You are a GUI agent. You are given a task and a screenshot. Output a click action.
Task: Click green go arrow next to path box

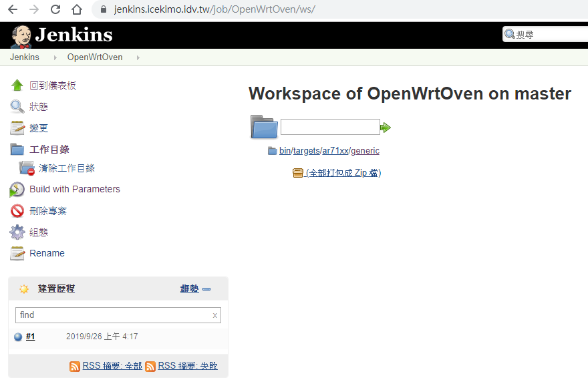tap(386, 128)
